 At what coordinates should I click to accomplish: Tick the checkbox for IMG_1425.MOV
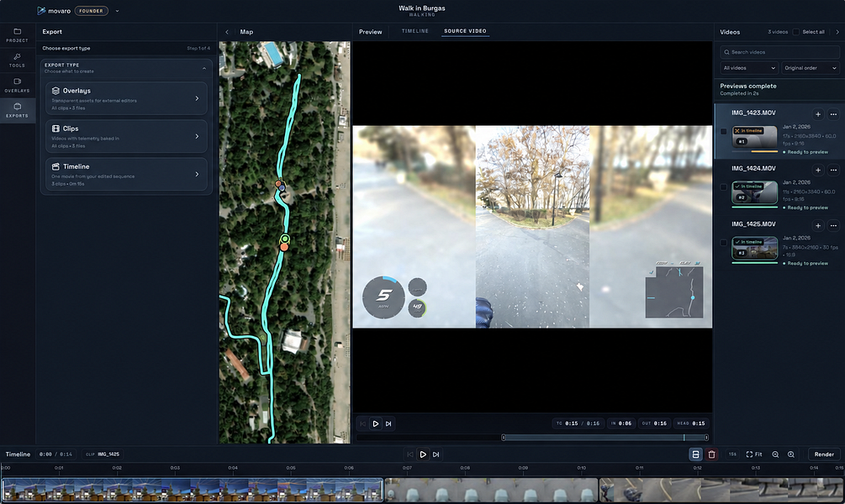click(723, 242)
